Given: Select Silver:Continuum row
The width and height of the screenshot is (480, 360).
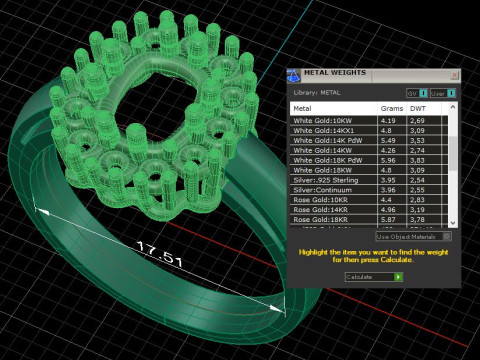Looking at the screenshot, I should (x=369, y=190).
